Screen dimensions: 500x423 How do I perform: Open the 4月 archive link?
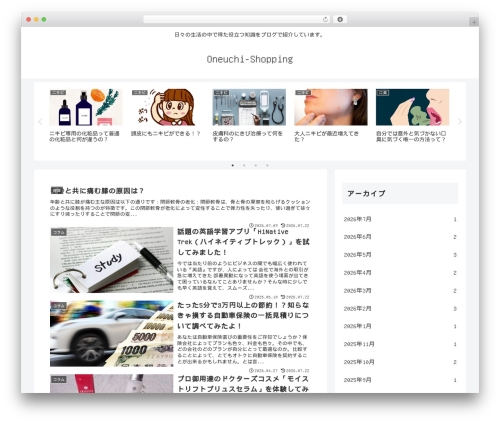pos(400,273)
